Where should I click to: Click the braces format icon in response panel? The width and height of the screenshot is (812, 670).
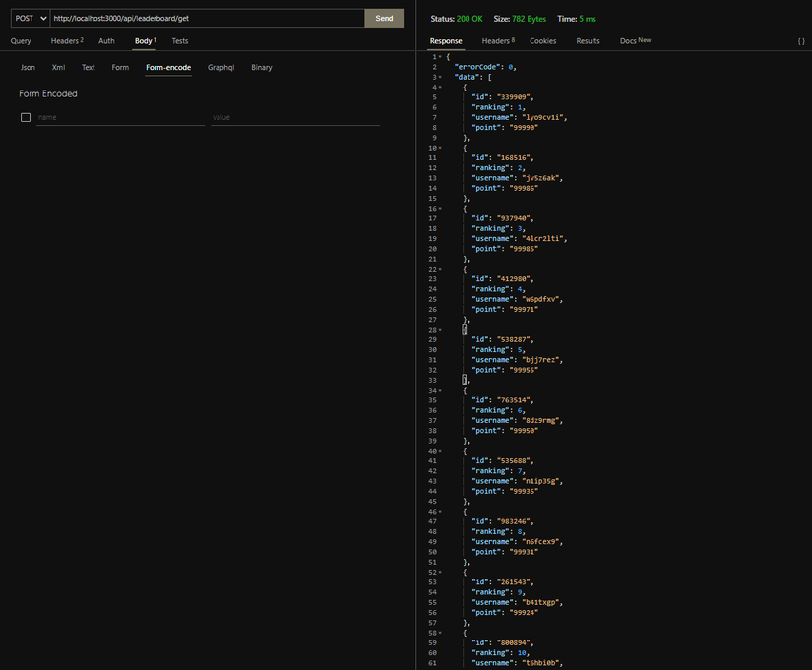point(801,41)
